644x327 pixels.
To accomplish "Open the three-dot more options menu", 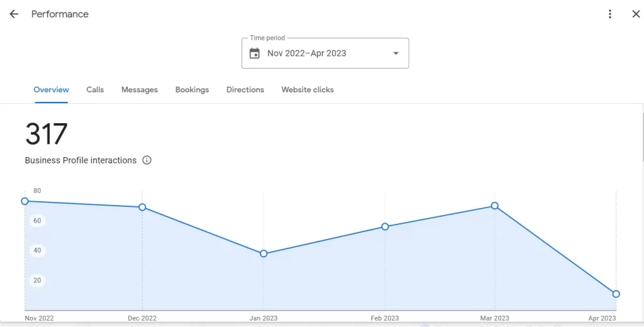I will [x=609, y=14].
